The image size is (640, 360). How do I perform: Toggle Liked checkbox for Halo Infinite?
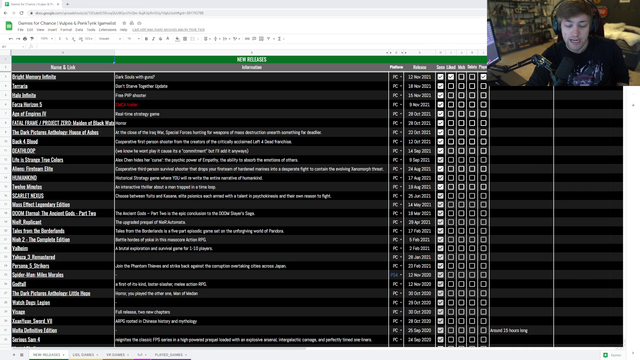point(451,96)
